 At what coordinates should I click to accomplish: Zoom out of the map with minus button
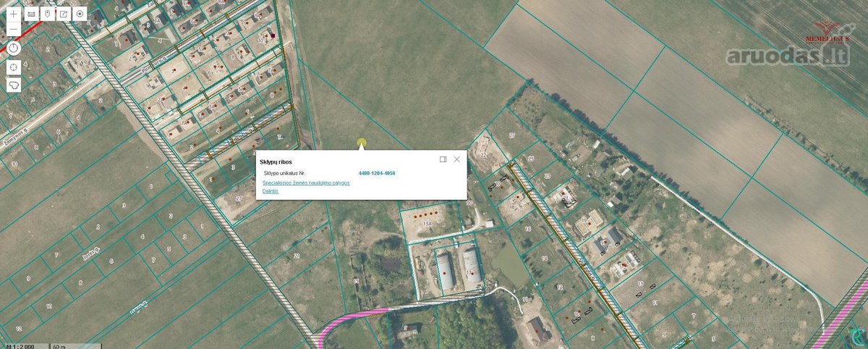(x=14, y=30)
